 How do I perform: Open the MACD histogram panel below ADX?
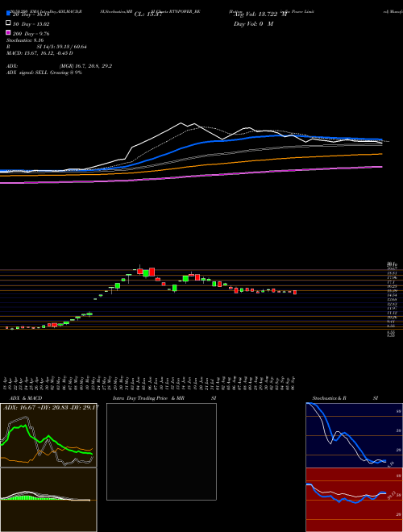coord(48,500)
